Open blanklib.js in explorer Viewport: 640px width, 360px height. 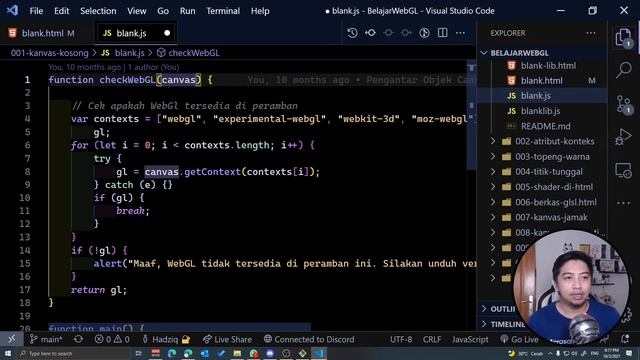(540, 111)
